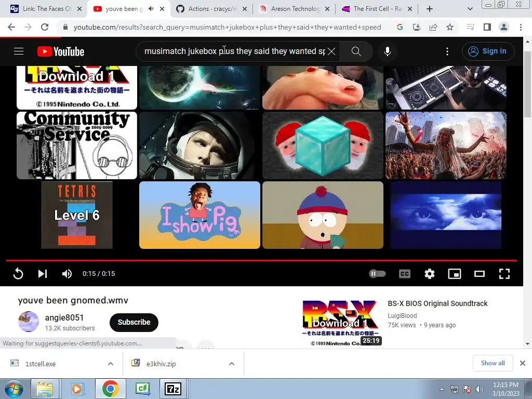
Task: Switch to Actions cracyc GitHub tab
Action: [x=212, y=9]
